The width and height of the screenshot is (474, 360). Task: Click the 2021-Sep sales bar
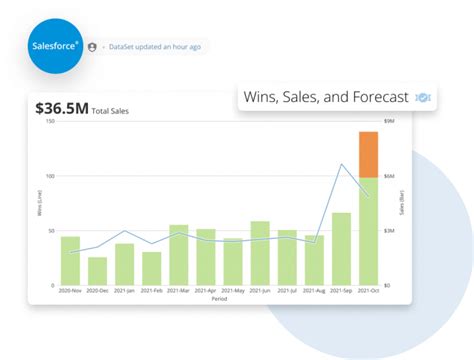click(341, 249)
